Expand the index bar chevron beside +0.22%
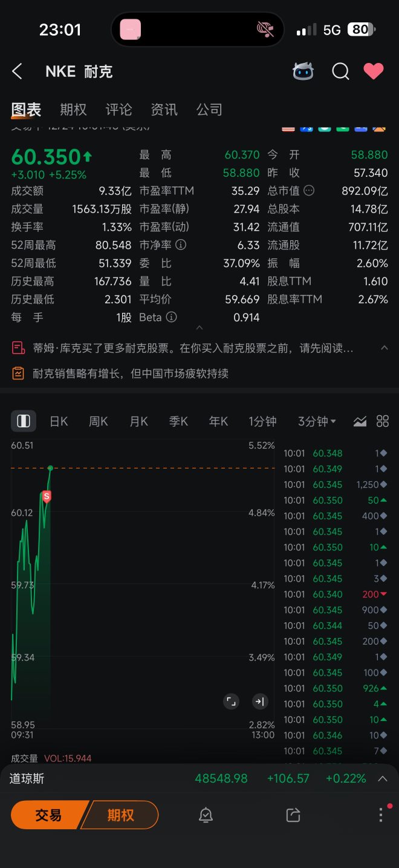The width and height of the screenshot is (399, 868). click(383, 778)
